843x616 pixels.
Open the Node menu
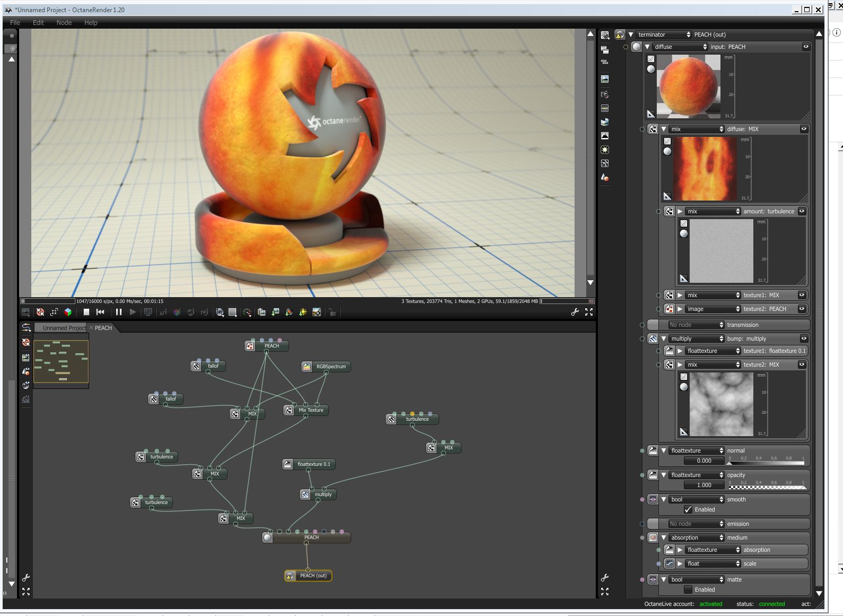[64, 23]
